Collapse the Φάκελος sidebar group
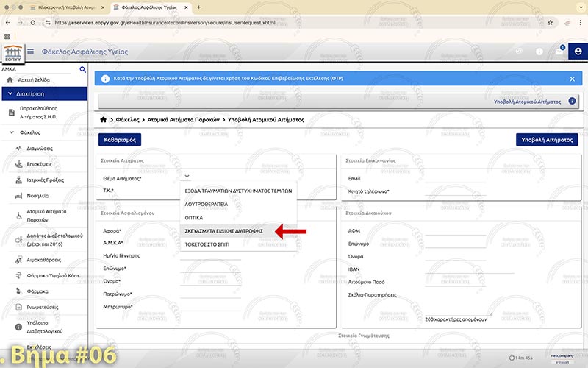Viewport: 588px width, 368px height. click(10, 133)
